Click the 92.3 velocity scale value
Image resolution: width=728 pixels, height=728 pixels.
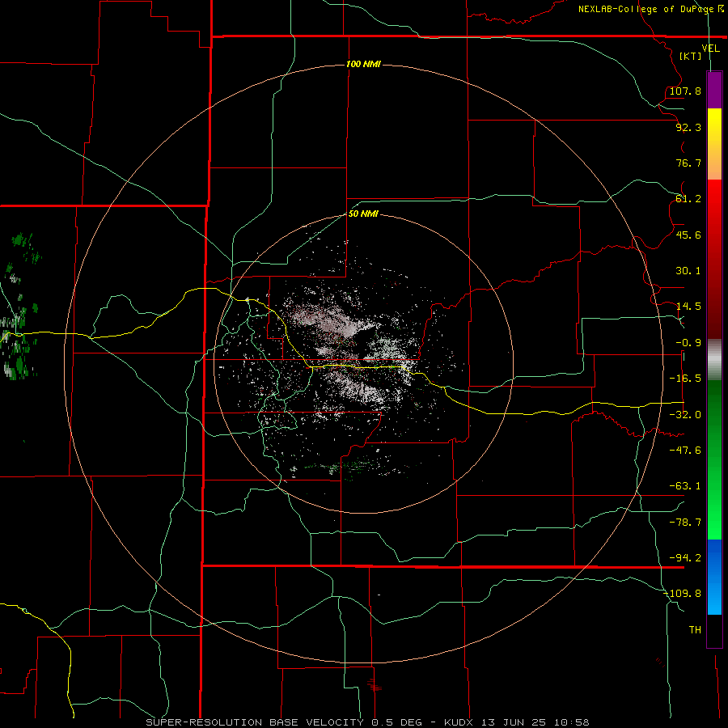click(x=688, y=127)
